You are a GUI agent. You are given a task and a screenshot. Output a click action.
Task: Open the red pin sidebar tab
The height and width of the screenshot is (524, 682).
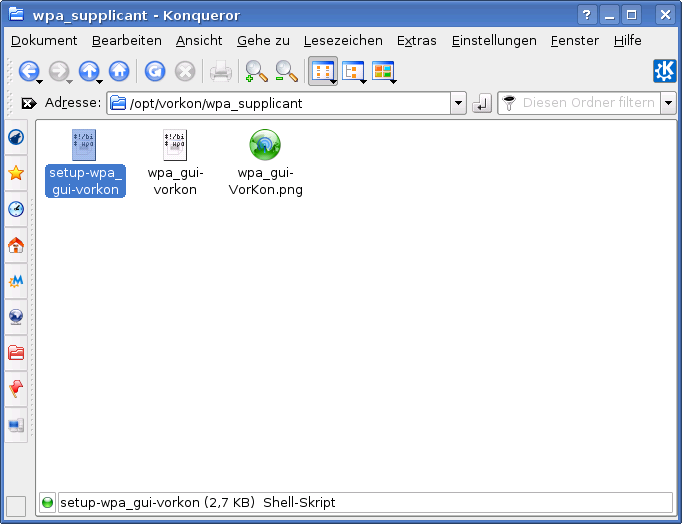[16, 389]
